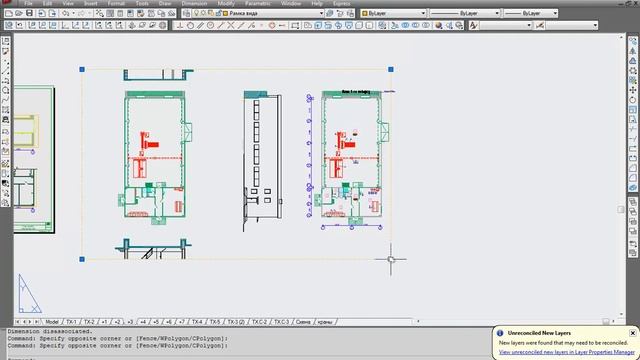Select the top-right blue viewport grip
Viewport: 640px width, 360px height.
(x=391, y=69)
